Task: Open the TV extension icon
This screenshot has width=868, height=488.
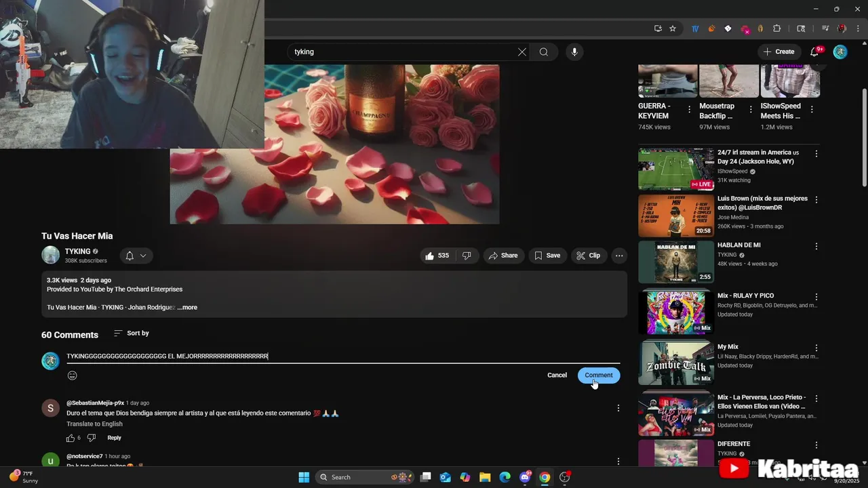Action: coord(695,28)
